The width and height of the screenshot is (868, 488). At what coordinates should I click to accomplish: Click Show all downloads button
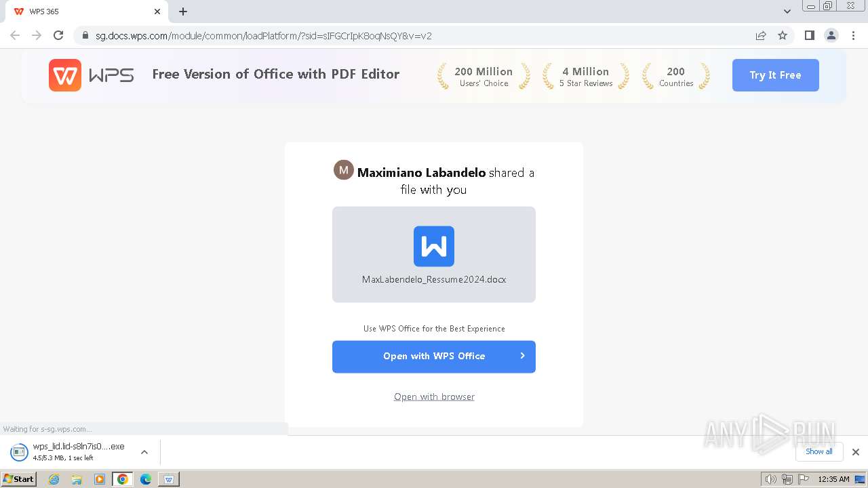[x=819, y=451]
